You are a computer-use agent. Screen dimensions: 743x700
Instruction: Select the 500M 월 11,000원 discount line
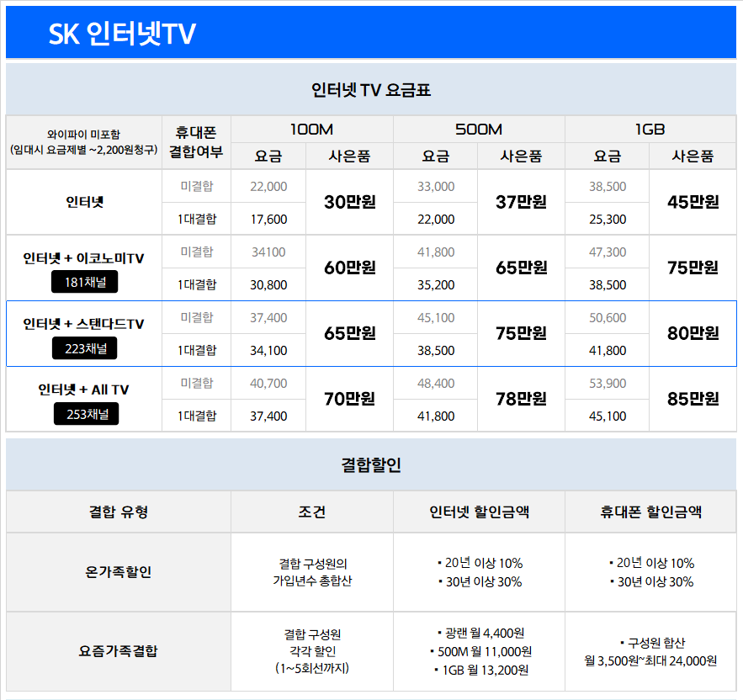click(480, 652)
